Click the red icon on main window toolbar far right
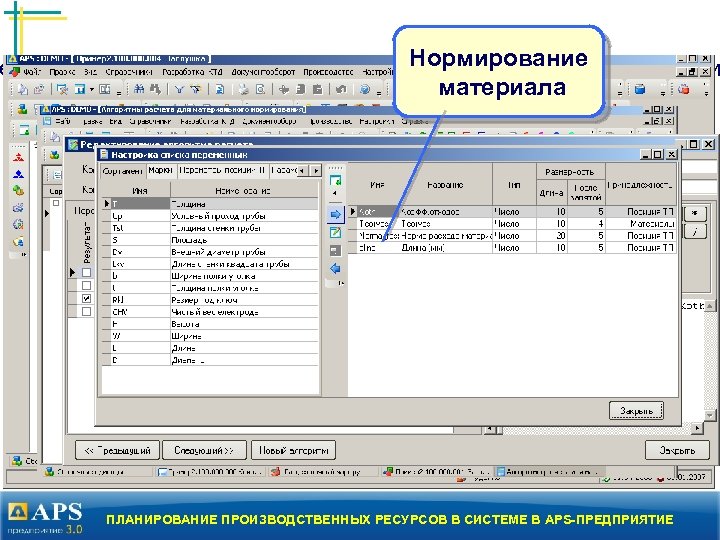720x540 pixels. 684,89
